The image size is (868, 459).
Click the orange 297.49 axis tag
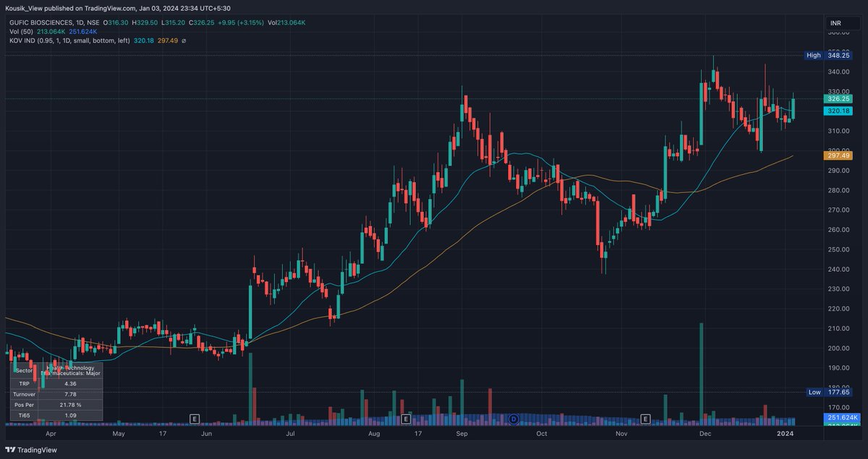coord(838,155)
